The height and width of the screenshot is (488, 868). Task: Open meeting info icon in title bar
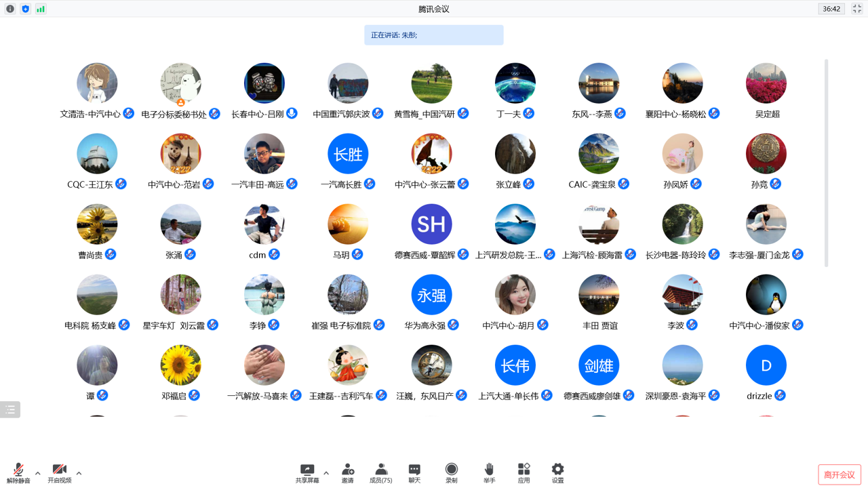pos(10,9)
